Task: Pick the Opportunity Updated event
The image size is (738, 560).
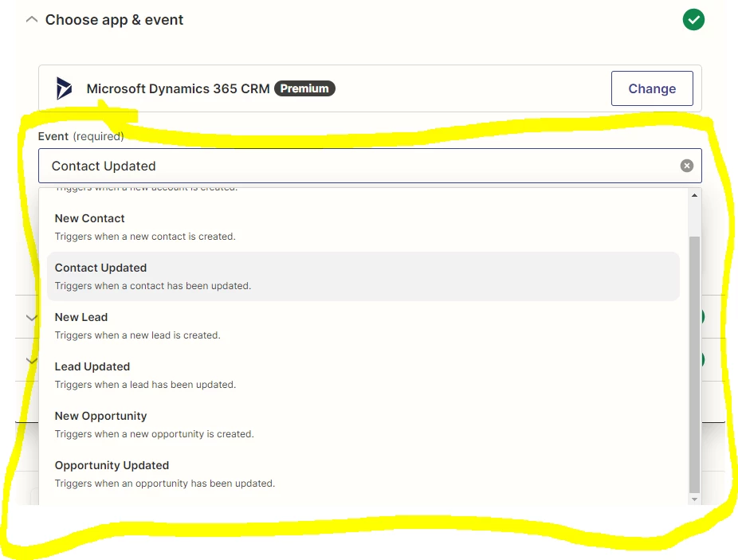Action: pos(363,474)
